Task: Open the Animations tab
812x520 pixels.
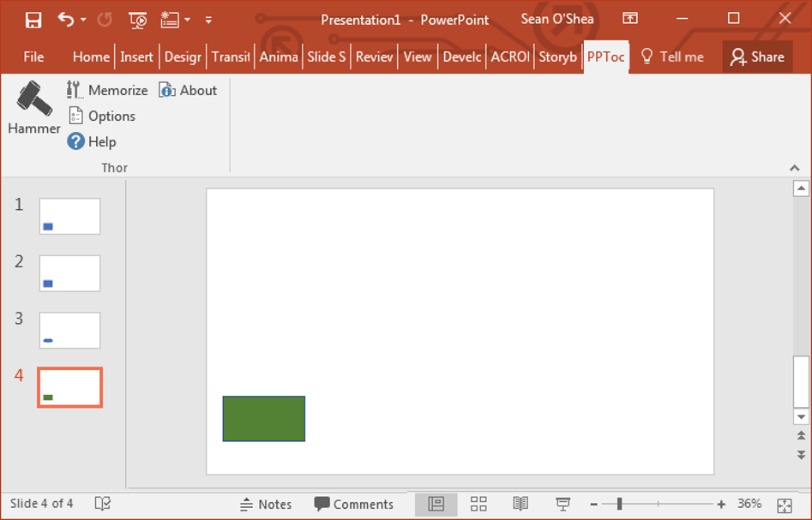Action: point(279,57)
